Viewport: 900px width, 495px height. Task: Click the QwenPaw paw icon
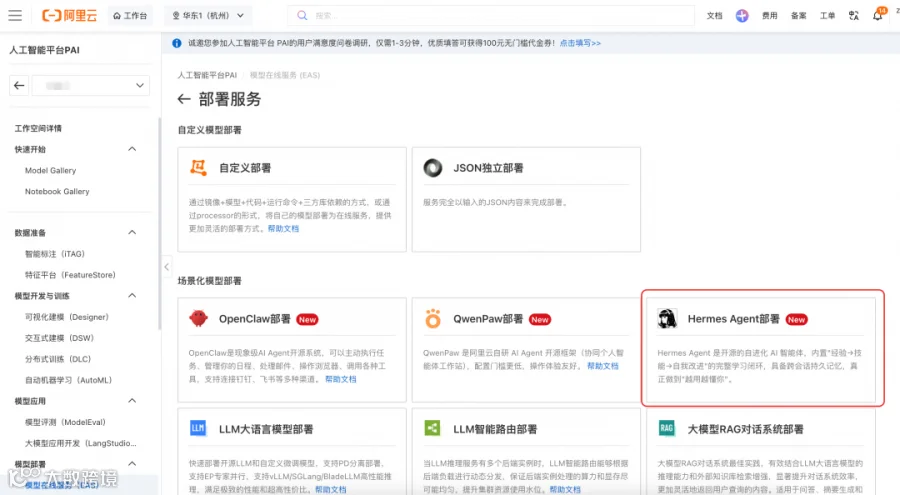click(x=433, y=318)
